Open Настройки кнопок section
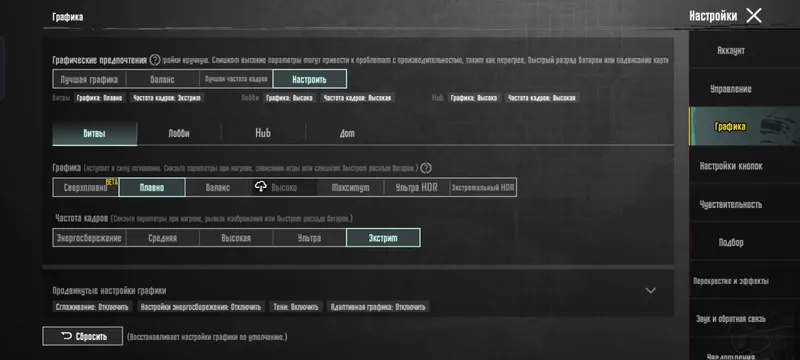800x360 pixels. (x=744, y=166)
